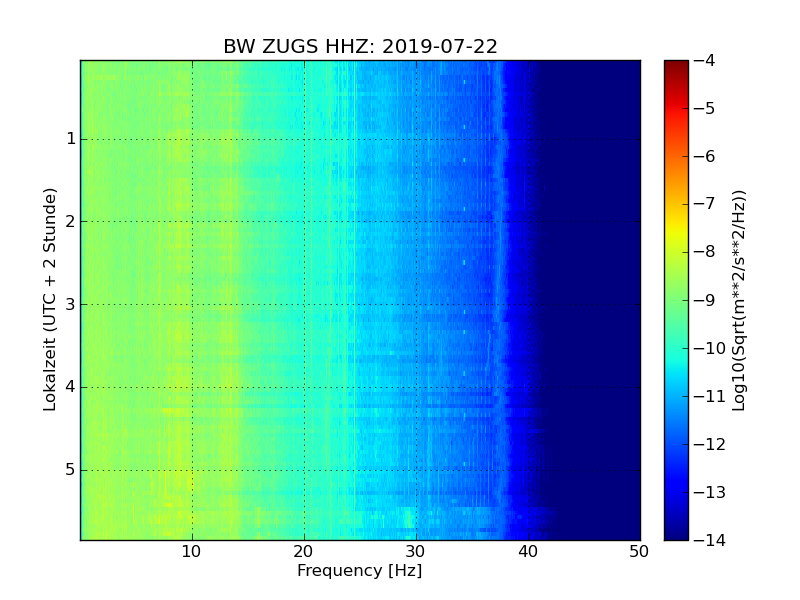Click x-axis tick label '50'

(639, 552)
